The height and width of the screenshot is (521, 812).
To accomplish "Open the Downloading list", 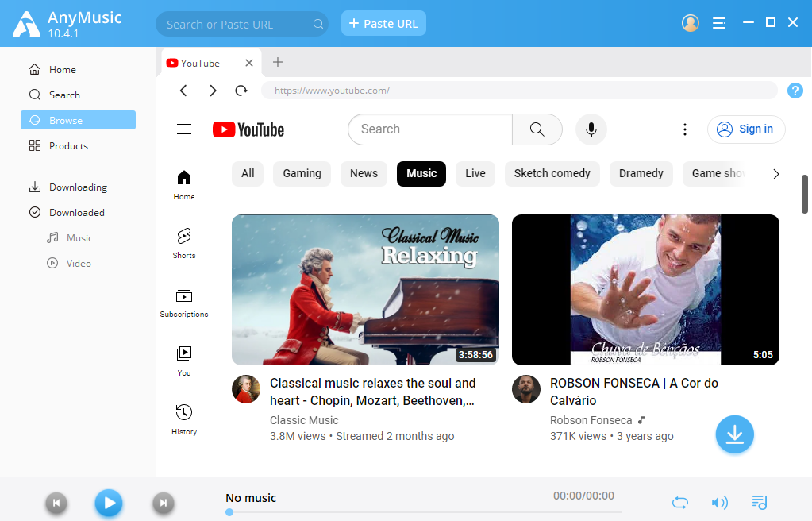I will [79, 187].
